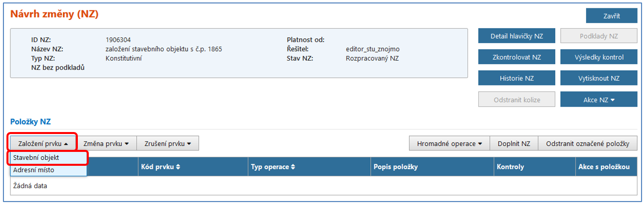Image resolution: width=644 pixels, height=204 pixels.
Task: Expand the Změna prvku dropdown
Action: pyautogui.click(x=106, y=144)
